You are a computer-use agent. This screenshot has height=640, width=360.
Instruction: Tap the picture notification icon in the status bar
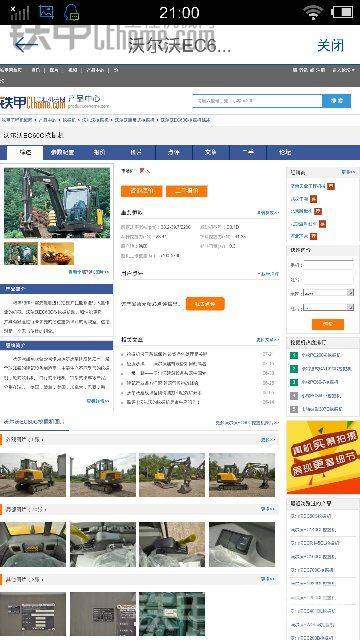(46, 12)
